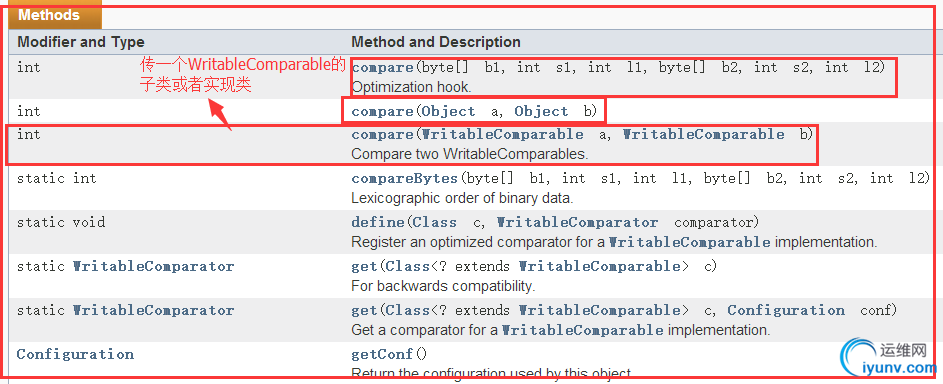The height and width of the screenshot is (384, 943).
Task: Open the getConf() method link
Action: point(381,355)
